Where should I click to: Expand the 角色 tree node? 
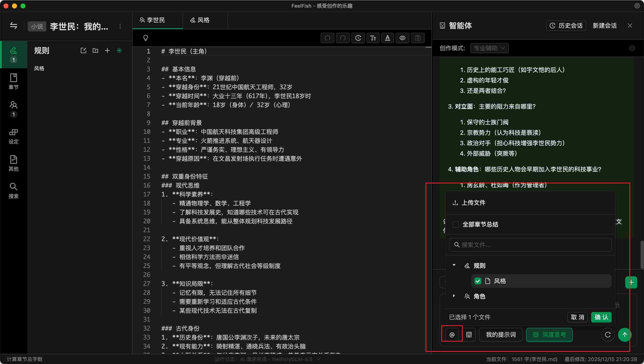coord(454,296)
